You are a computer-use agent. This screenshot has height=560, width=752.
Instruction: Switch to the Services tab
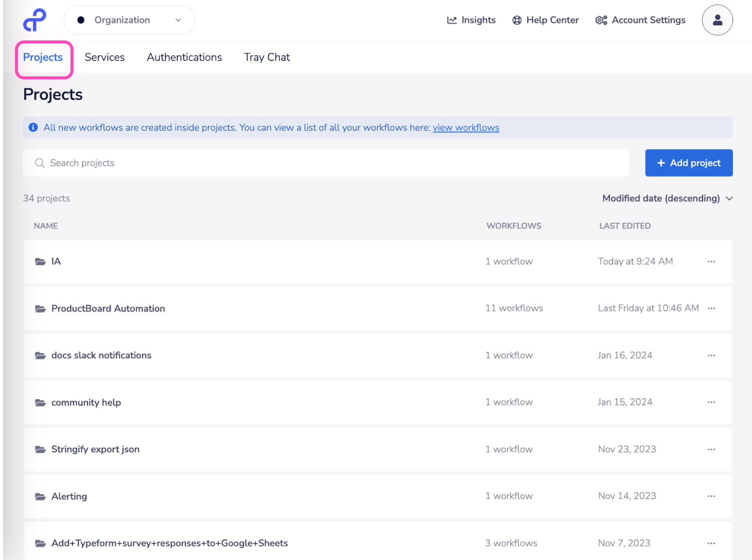click(x=104, y=57)
